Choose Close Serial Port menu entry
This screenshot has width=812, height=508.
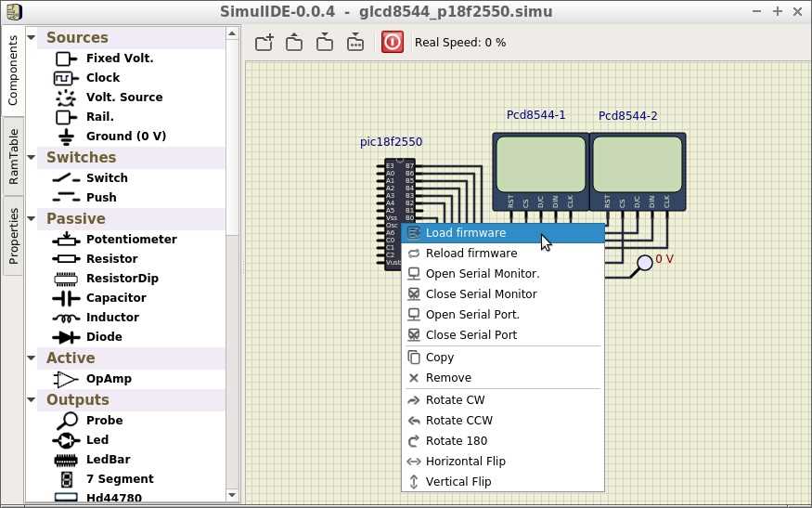503,335
